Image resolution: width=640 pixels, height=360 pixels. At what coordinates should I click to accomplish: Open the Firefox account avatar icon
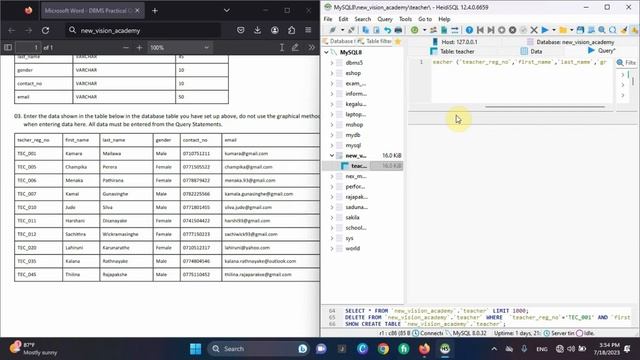point(275,30)
